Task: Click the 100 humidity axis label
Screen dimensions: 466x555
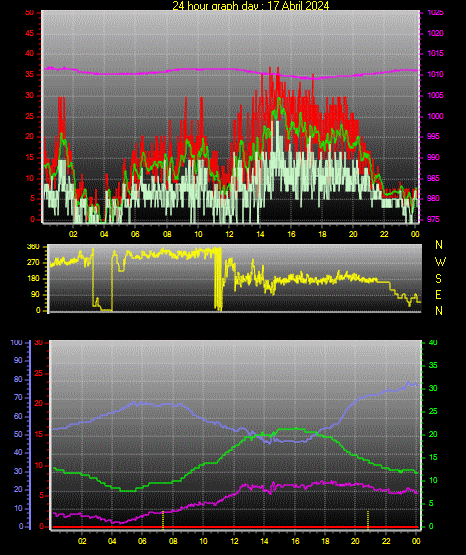Action: (x=16, y=343)
